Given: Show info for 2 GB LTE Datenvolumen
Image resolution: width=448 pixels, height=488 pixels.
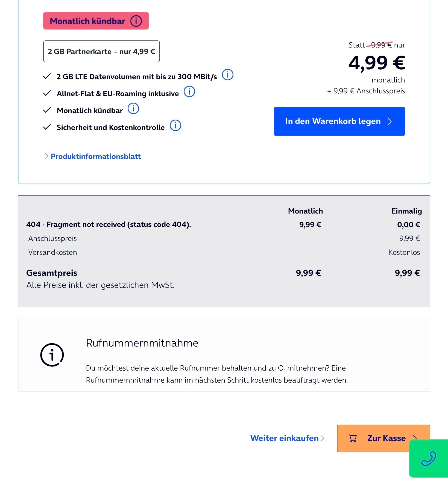Looking at the screenshot, I should 227,75.
